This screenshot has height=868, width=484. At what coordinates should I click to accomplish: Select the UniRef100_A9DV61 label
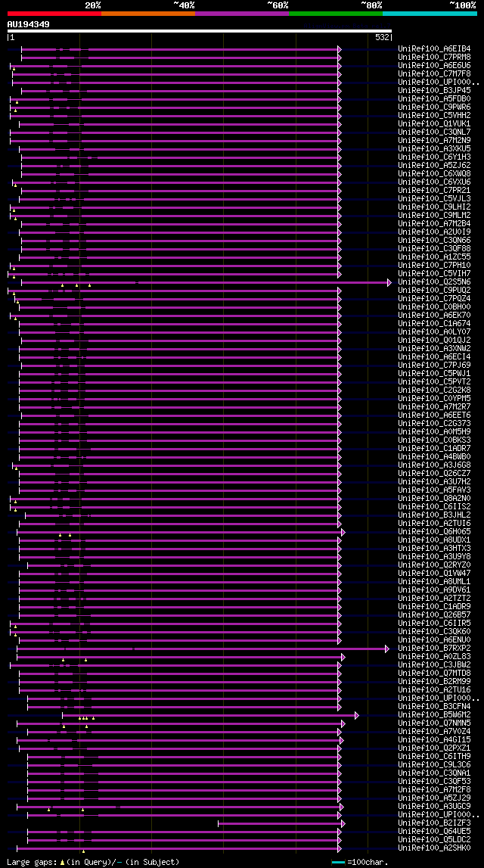coord(434,590)
